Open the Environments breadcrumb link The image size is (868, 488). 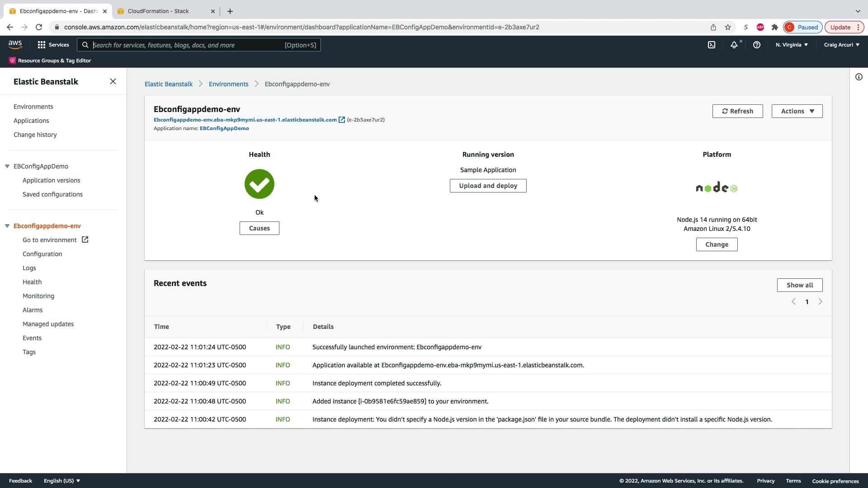(x=228, y=84)
